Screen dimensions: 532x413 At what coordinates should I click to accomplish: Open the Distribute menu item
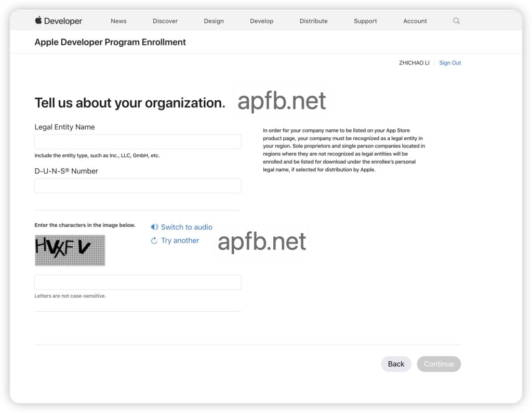pos(313,21)
